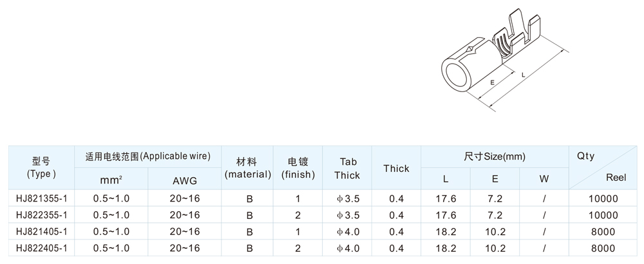Click the φ4.0 value for HJ821405-1
Viewport: 644px width, 264px height.
coord(348,231)
